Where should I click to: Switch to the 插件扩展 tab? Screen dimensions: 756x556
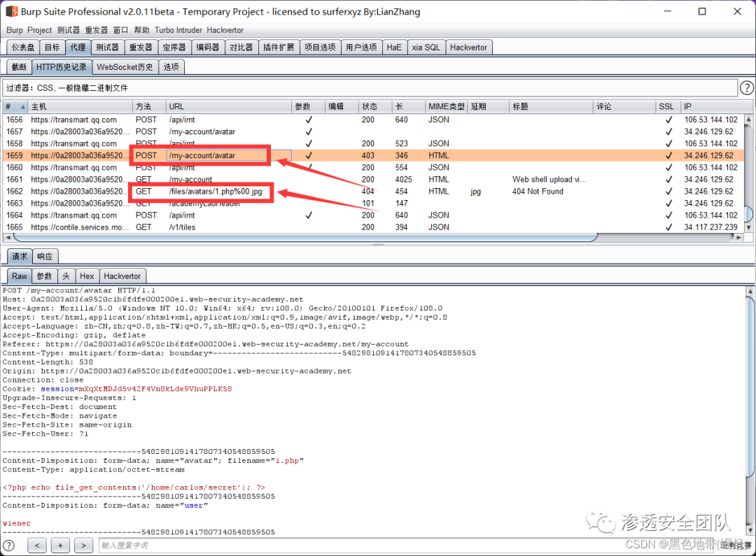[x=279, y=48]
